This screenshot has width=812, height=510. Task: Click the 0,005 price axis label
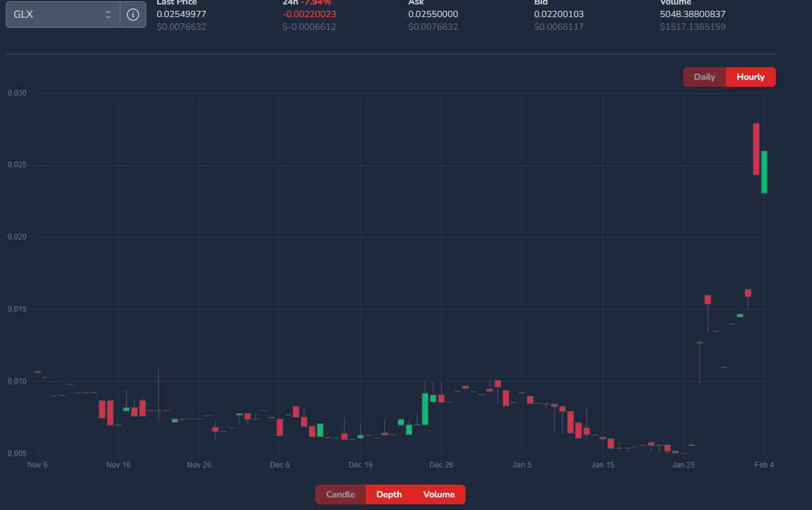click(x=17, y=454)
